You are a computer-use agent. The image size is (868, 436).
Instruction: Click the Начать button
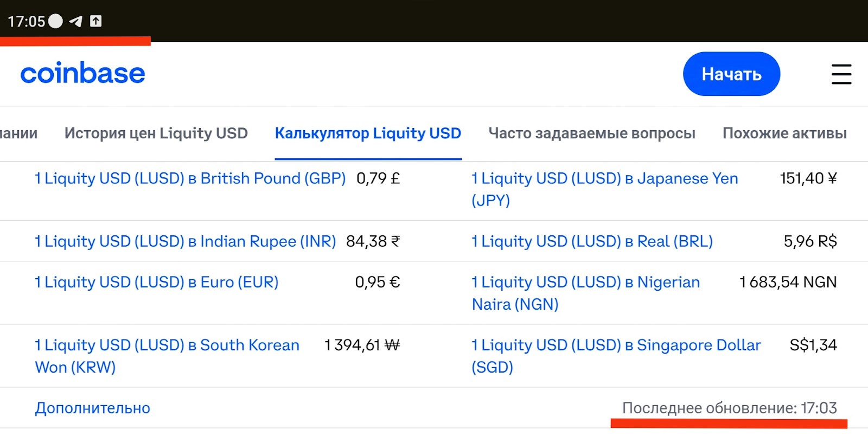point(731,74)
